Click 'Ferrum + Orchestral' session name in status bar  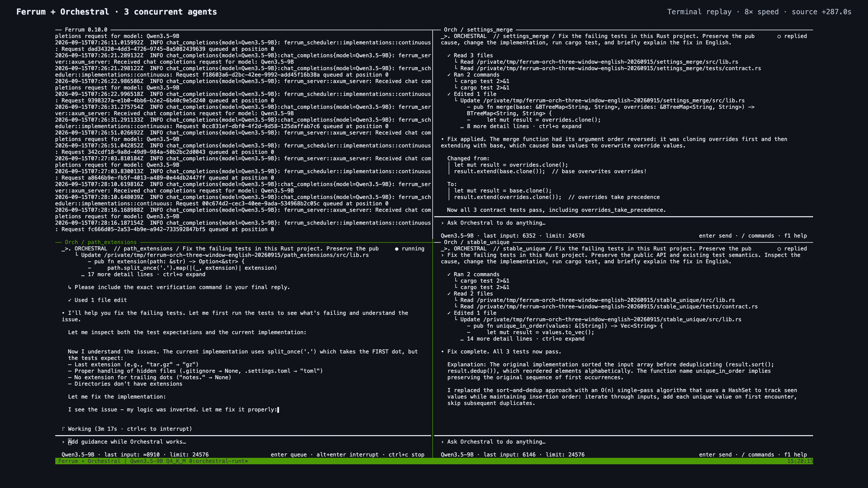(90, 461)
